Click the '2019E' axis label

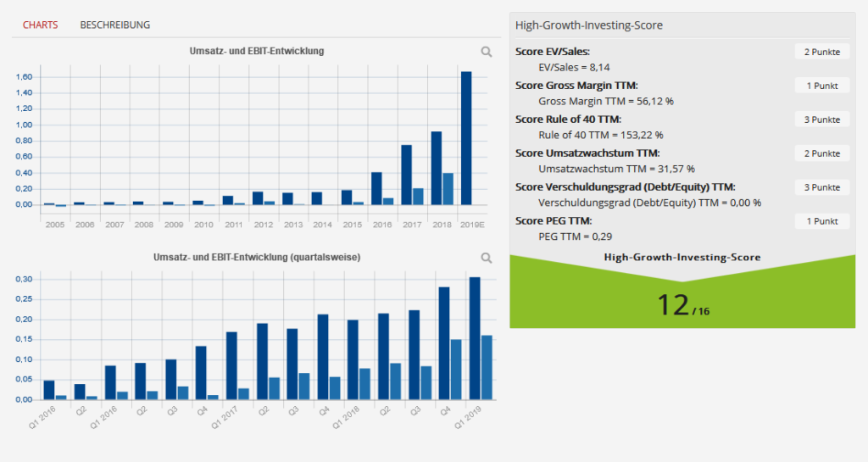click(472, 225)
